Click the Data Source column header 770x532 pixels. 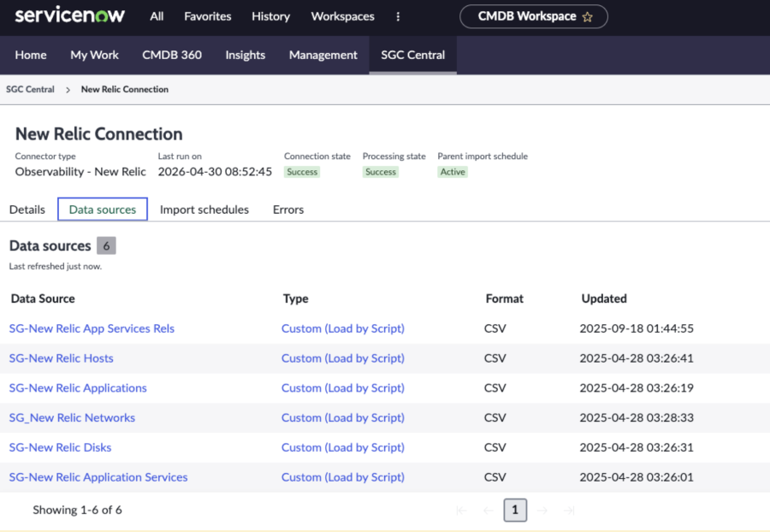pyautogui.click(x=43, y=299)
